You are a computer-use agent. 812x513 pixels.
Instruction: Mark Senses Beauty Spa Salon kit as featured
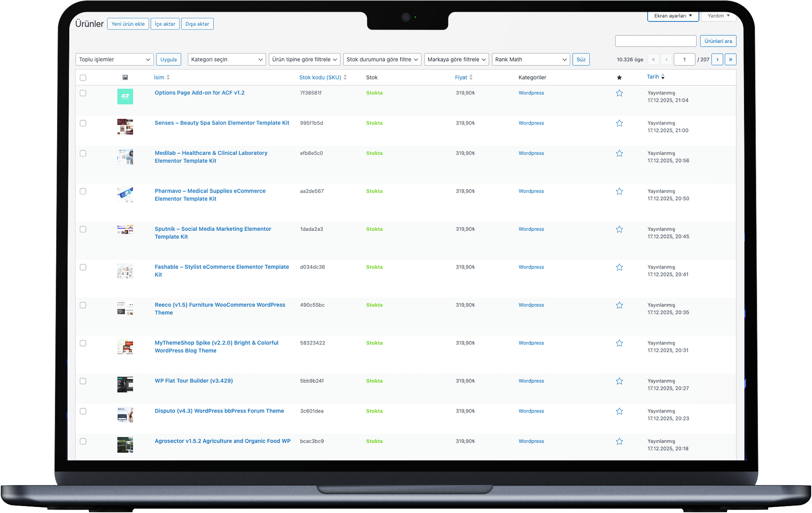point(619,123)
